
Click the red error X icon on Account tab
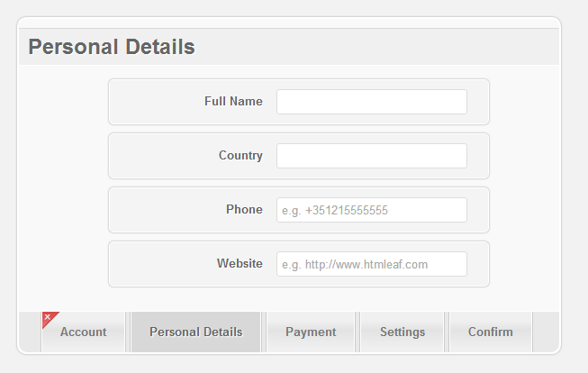click(x=48, y=317)
